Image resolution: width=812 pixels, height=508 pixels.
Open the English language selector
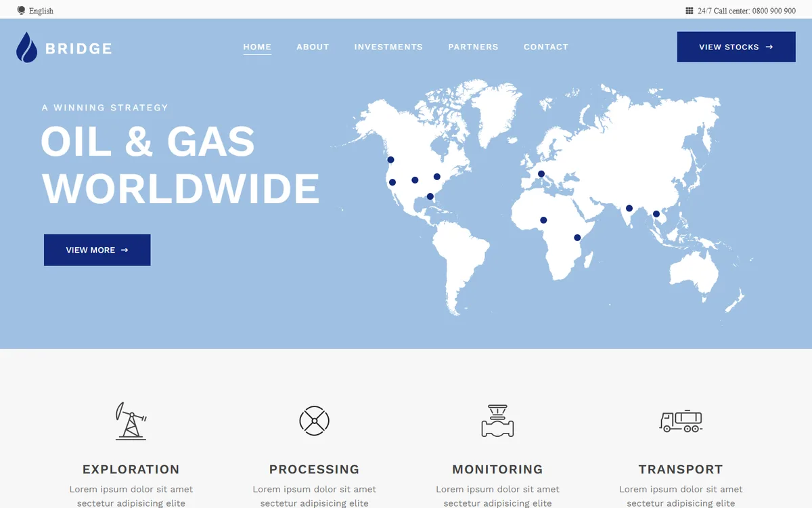pyautogui.click(x=41, y=11)
